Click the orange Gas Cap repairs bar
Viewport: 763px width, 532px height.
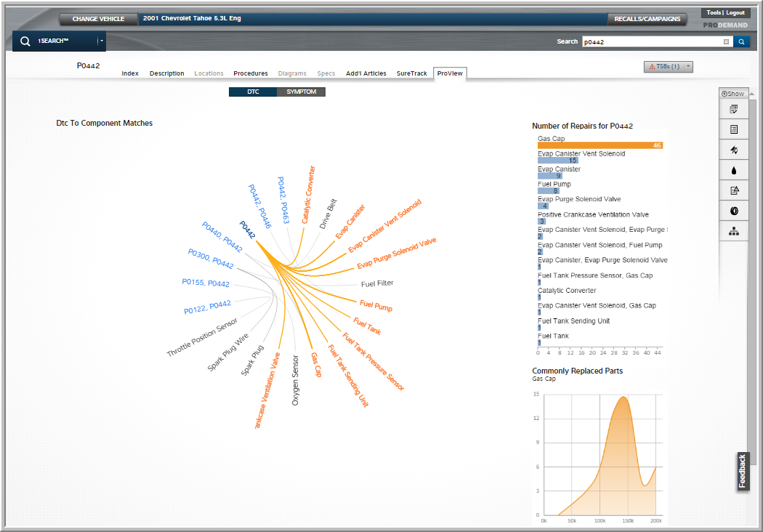[599, 145]
